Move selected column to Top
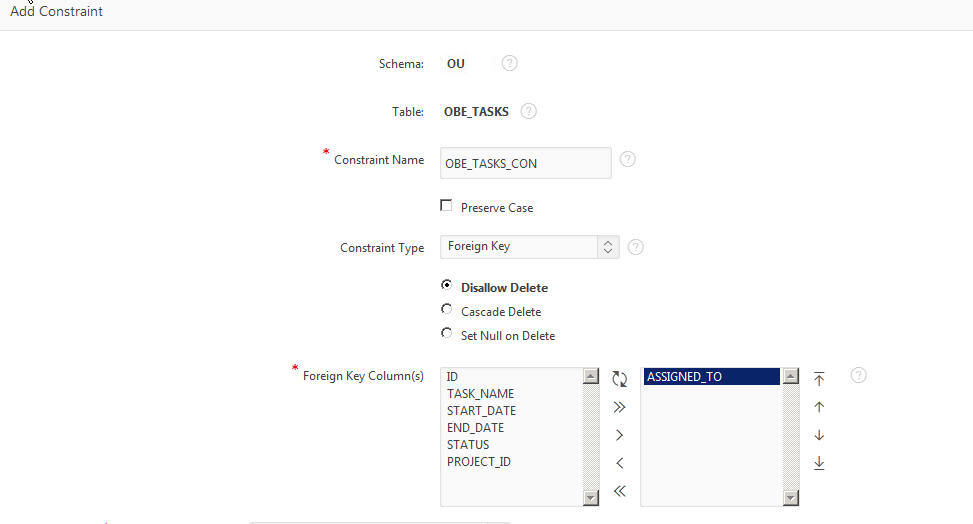The width and height of the screenshot is (973, 524). (819, 379)
